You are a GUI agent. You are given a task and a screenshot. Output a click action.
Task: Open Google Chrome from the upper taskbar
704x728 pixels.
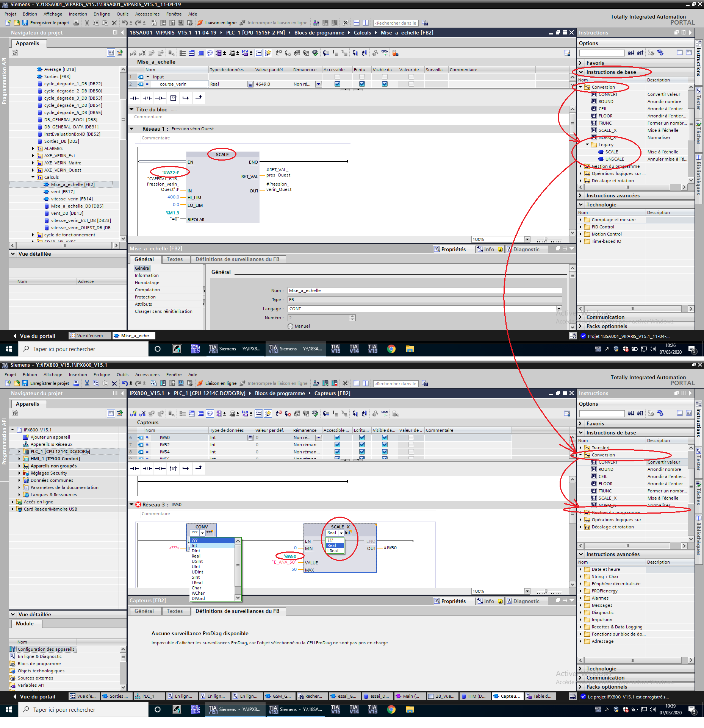pyautogui.click(x=391, y=349)
